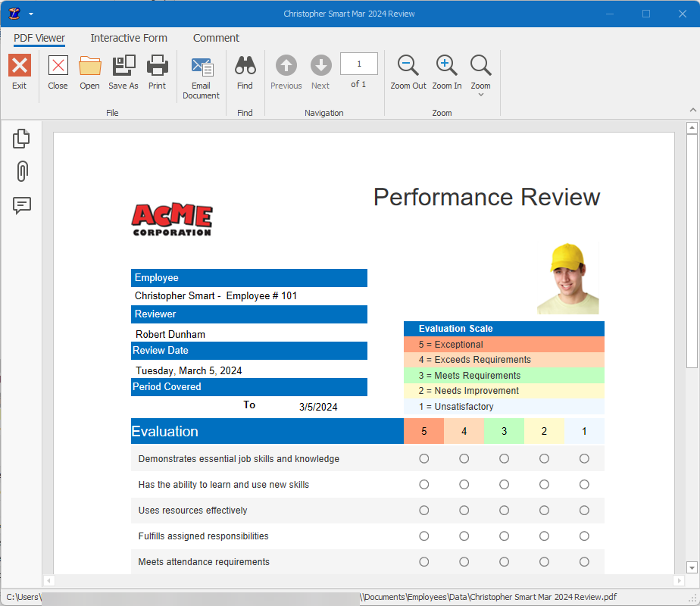
Task: Zoom out of the PDF page
Action: point(408,72)
